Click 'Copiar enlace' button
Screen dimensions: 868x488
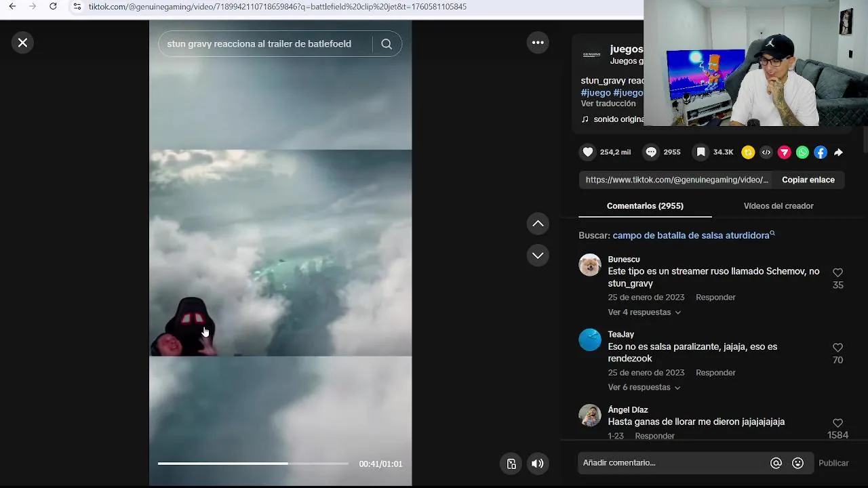tap(808, 180)
